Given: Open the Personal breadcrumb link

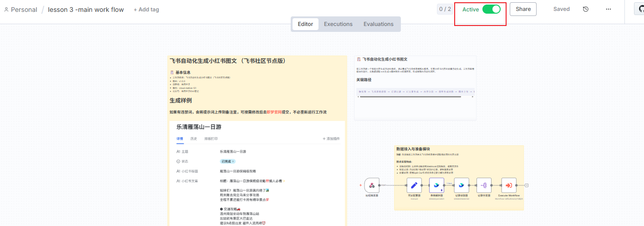Looking at the screenshot, I should (x=24, y=10).
